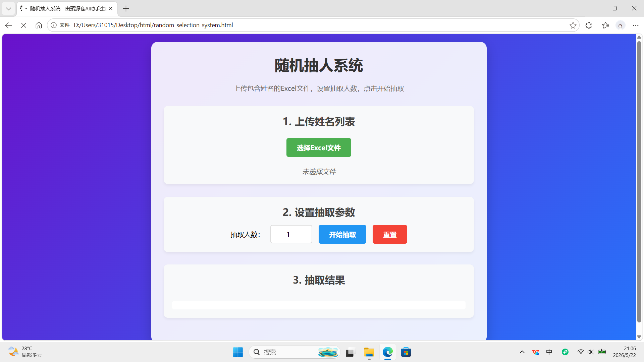Click the 选择Excel文件 button

(319, 147)
